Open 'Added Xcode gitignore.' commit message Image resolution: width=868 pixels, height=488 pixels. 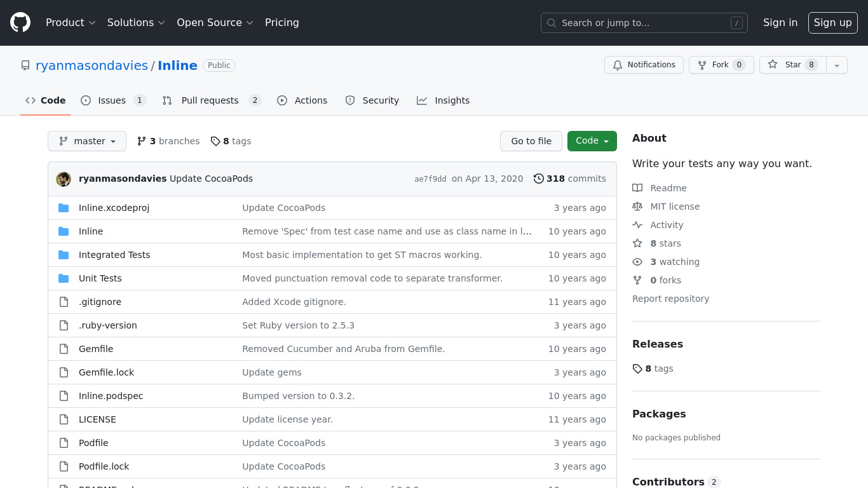pos(294,302)
